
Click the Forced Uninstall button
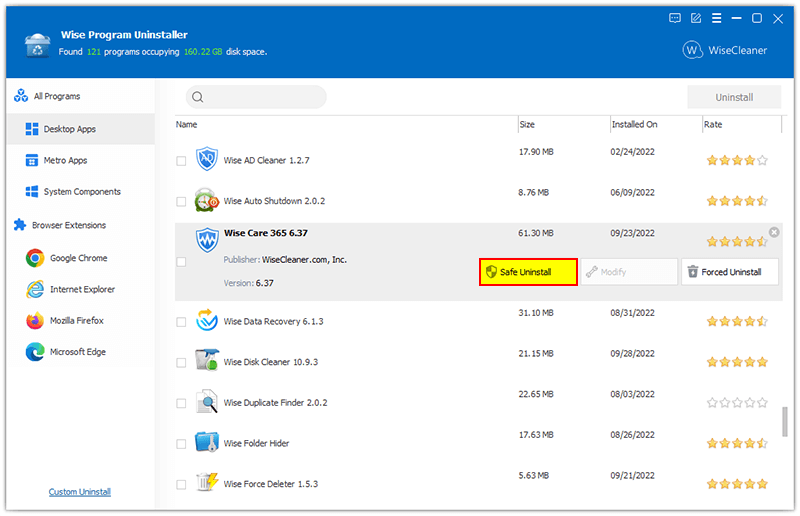point(730,272)
